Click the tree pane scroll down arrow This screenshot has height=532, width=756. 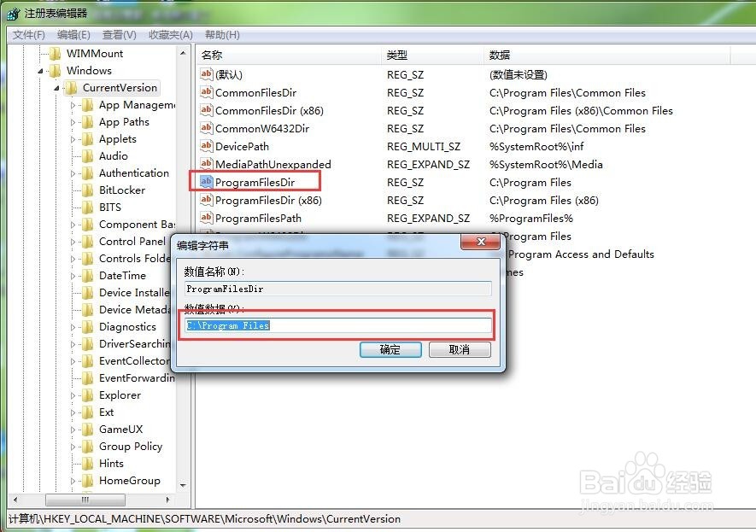183,486
